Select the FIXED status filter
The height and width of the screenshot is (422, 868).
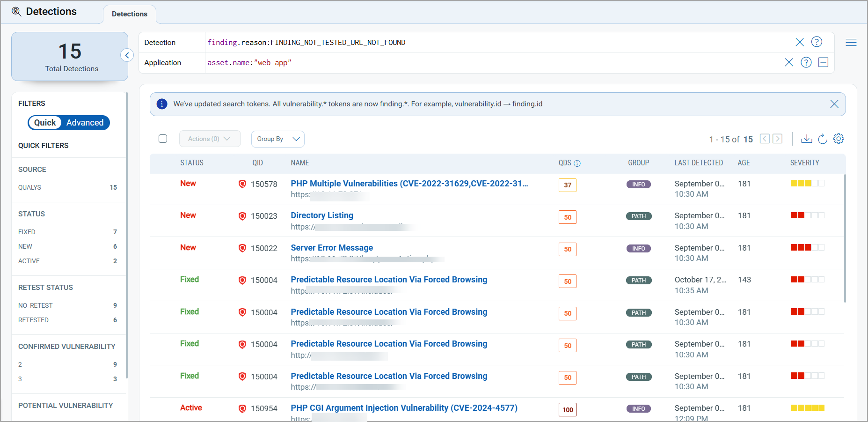click(27, 231)
